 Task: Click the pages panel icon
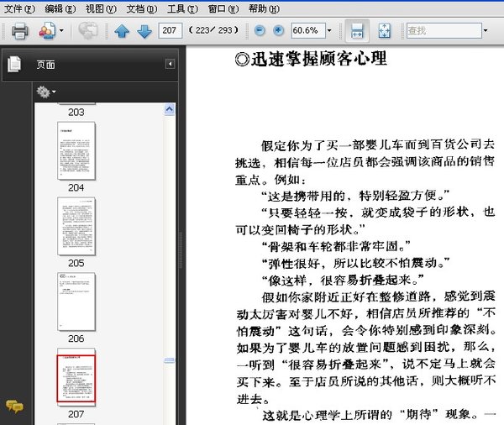coord(14,64)
